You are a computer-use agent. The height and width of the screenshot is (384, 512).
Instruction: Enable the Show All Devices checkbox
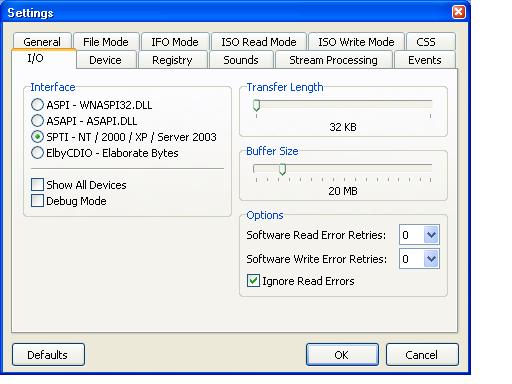[x=37, y=184]
